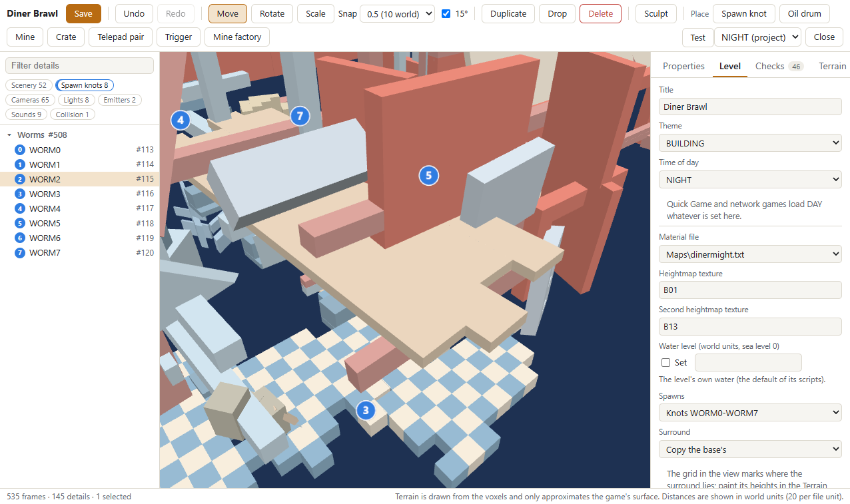Select WORM0 numbered icon in list

click(x=19, y=150)
